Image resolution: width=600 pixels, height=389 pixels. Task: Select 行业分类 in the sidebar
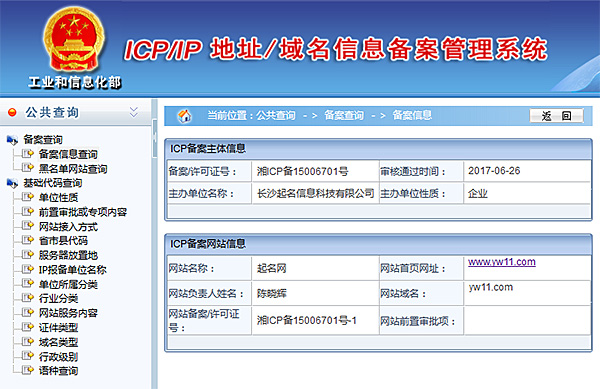[x=58, y=298]
